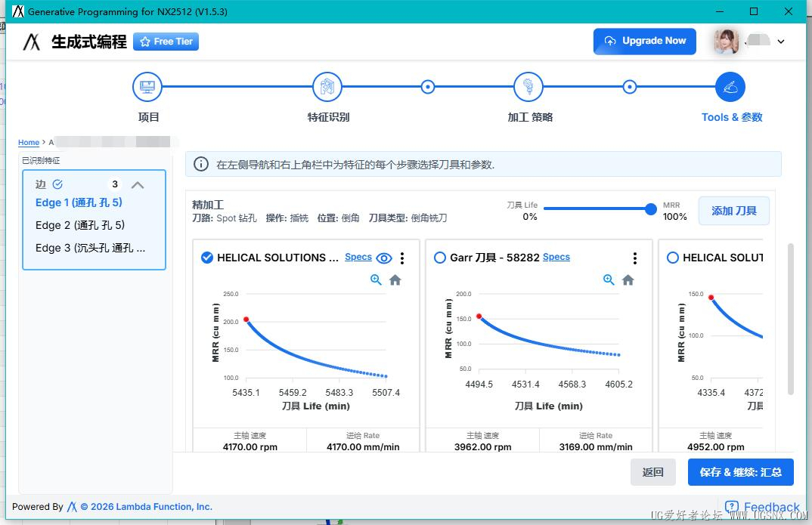The height and width of the screenshot is (525, 812).
Task: Click the count badge 3 in 边 group
Action: (115, 184)
